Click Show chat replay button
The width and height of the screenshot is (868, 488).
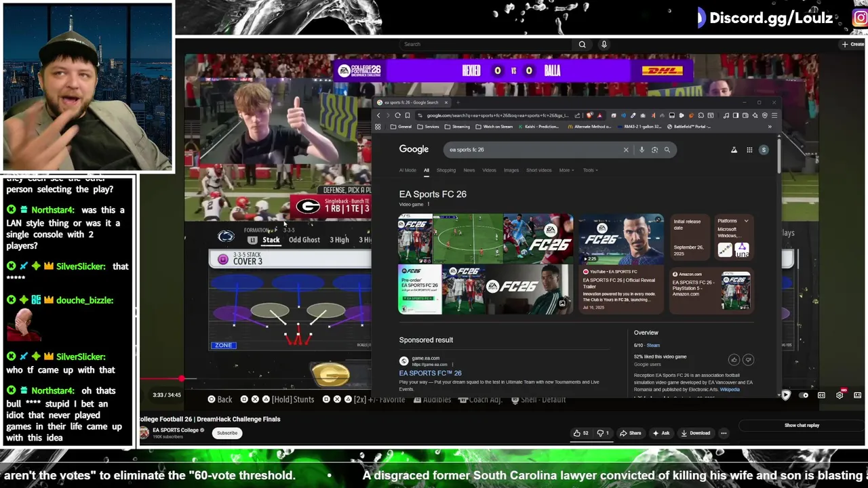point(802,426)
